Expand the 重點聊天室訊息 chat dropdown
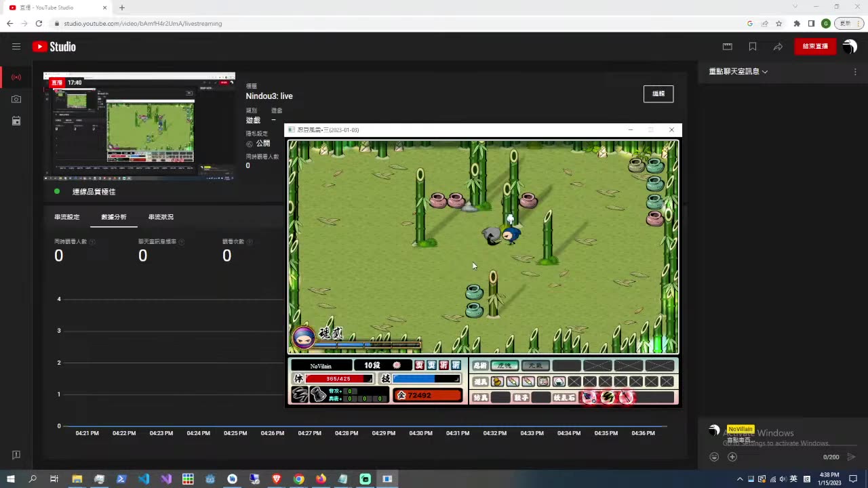 pos(738,71)
